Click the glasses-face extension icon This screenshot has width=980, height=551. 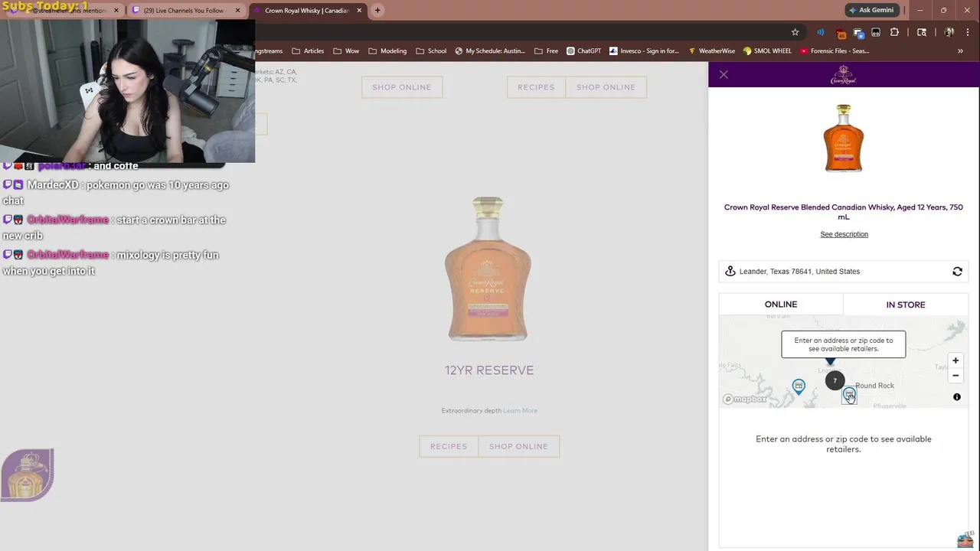[876, 32]
